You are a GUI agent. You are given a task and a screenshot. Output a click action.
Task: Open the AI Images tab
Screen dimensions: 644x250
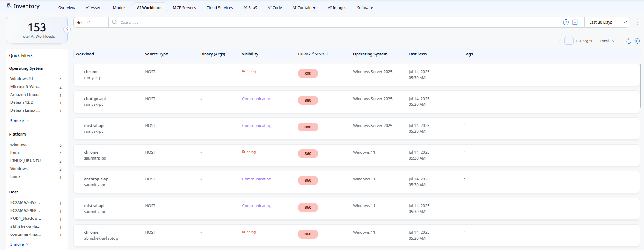337,8
